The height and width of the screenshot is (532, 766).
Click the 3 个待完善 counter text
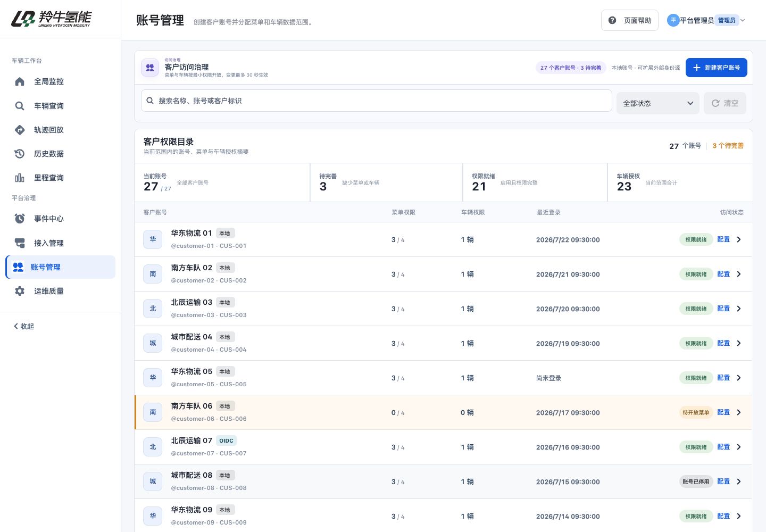tap(728, 146)
